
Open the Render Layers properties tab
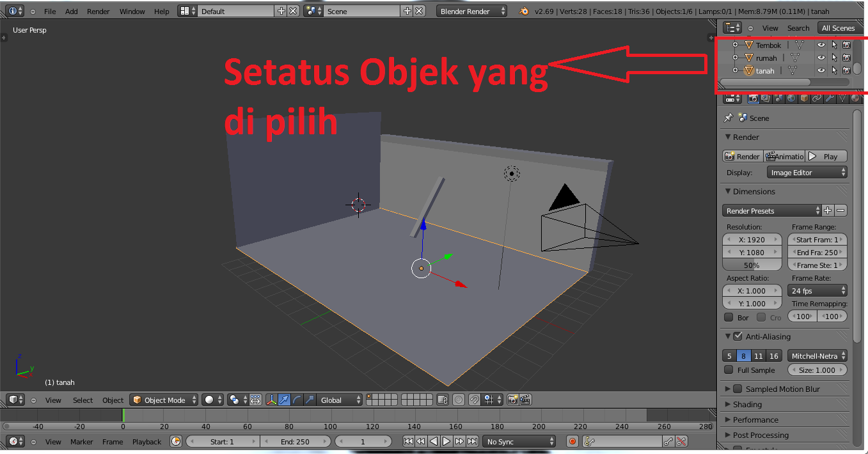[x=766, y=98]
